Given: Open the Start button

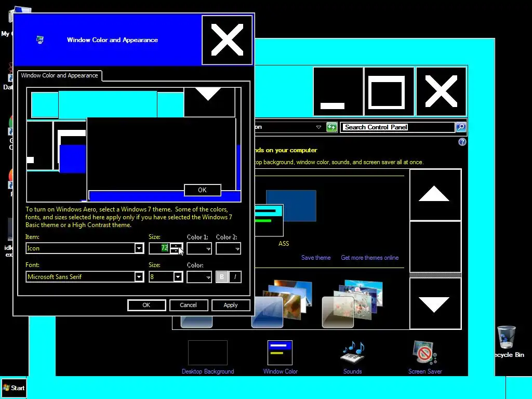Looking at the screenshot, I should point(14,388).
